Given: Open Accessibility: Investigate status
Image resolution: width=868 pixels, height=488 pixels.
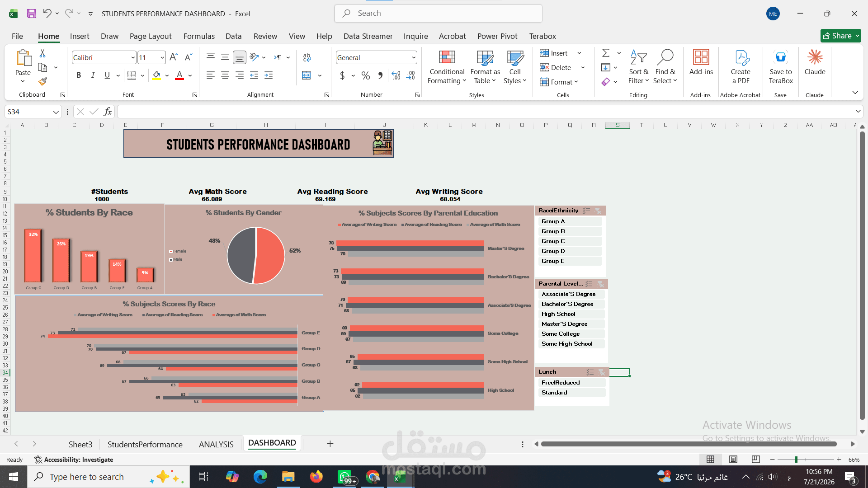Looking at the screenshot, I should pyautogui.click(x=74, y=460).
